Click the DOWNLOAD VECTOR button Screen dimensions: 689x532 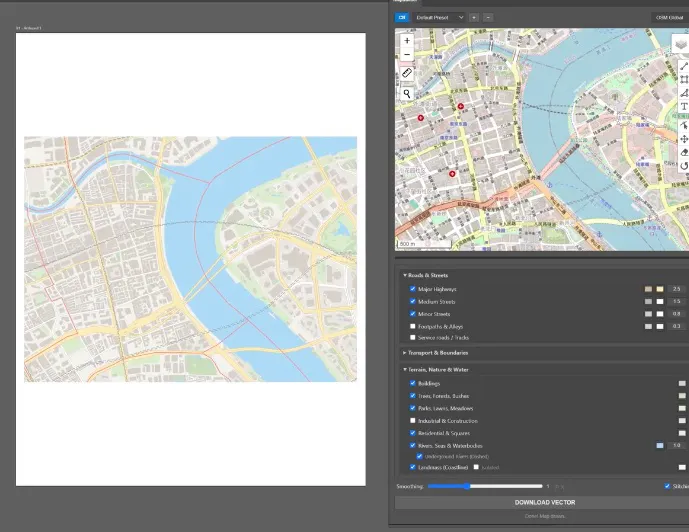pyautogui.click(x=544, y=502)
